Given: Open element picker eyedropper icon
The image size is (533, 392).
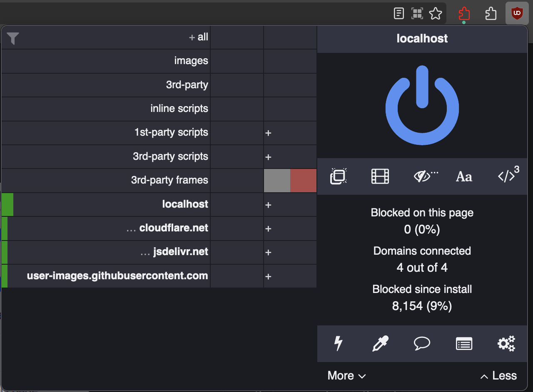Looking at the screenshot, I should coord(380,344).
